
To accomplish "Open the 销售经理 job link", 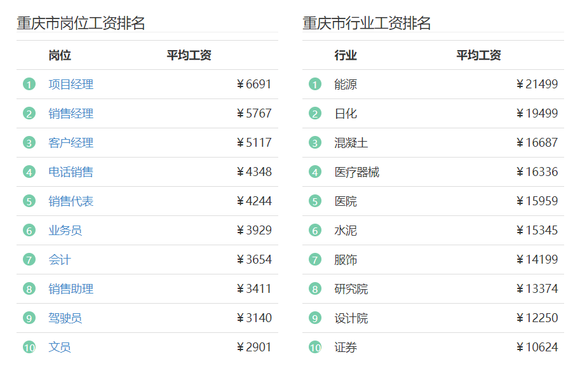I will [x=71, y=114].
